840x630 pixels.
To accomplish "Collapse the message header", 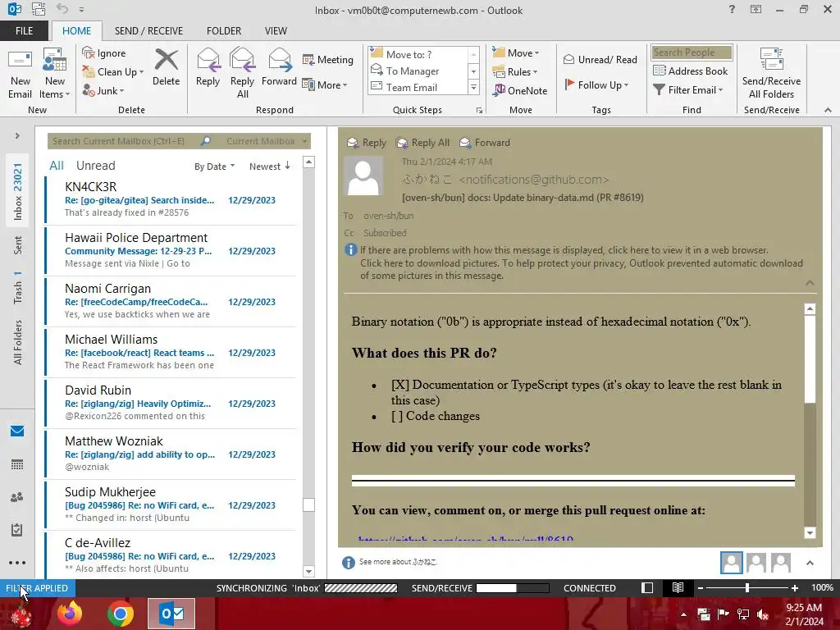I will [810, 283].
